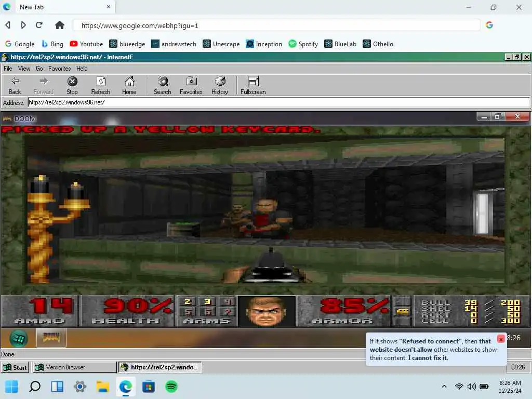Go back in the outer browser

click(x=8, y=25)
